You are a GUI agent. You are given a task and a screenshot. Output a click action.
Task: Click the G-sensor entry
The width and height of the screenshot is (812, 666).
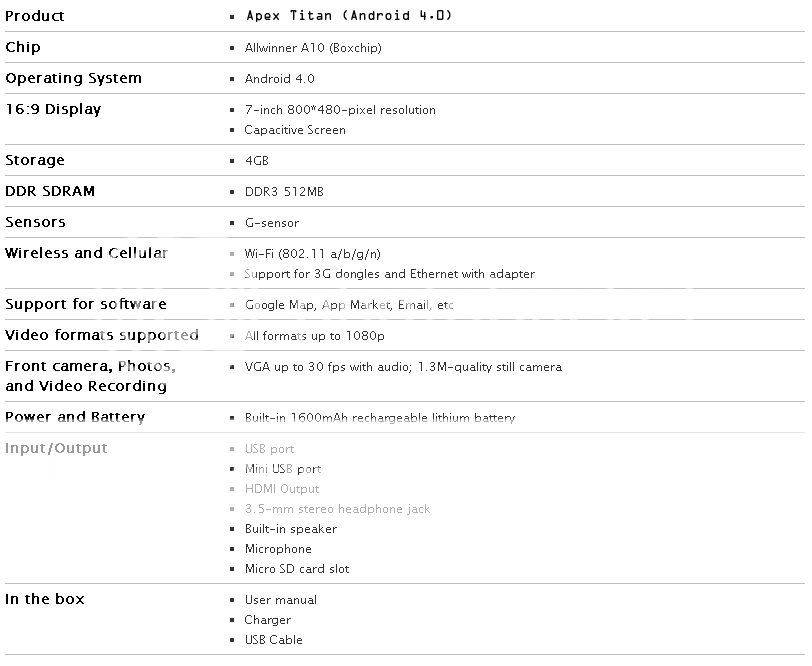point(272,223)
